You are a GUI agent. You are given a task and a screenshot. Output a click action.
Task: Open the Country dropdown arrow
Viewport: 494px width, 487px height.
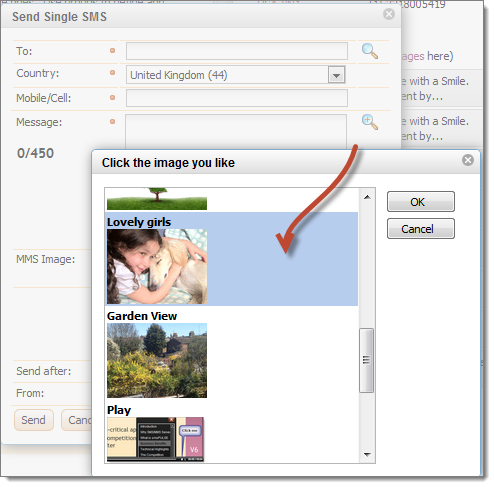[336, 75]
